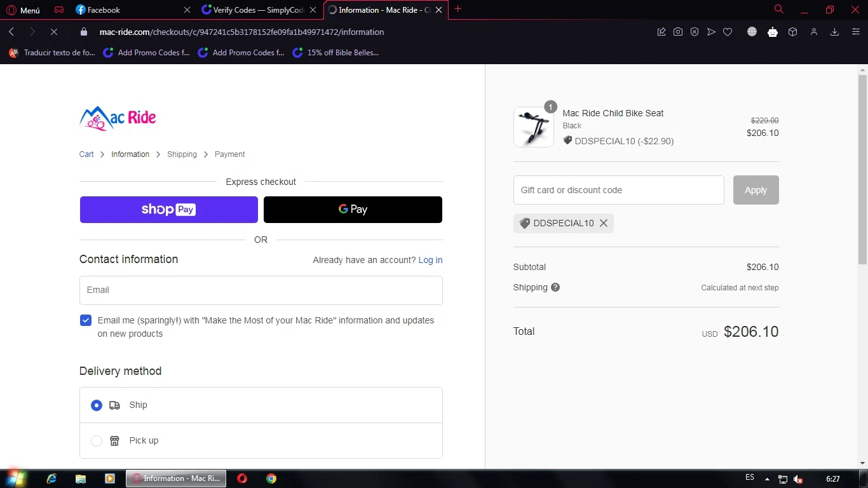Take a snapshot with the camera icon
The height and width of the screenshot is (488, 868).
(678, 32)
